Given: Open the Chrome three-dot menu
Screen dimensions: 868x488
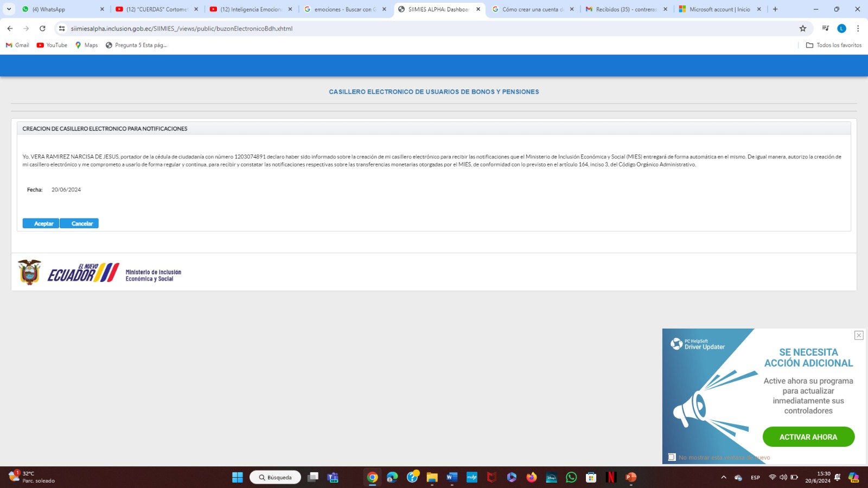Looking at the screenshot, I should point(858,29).
